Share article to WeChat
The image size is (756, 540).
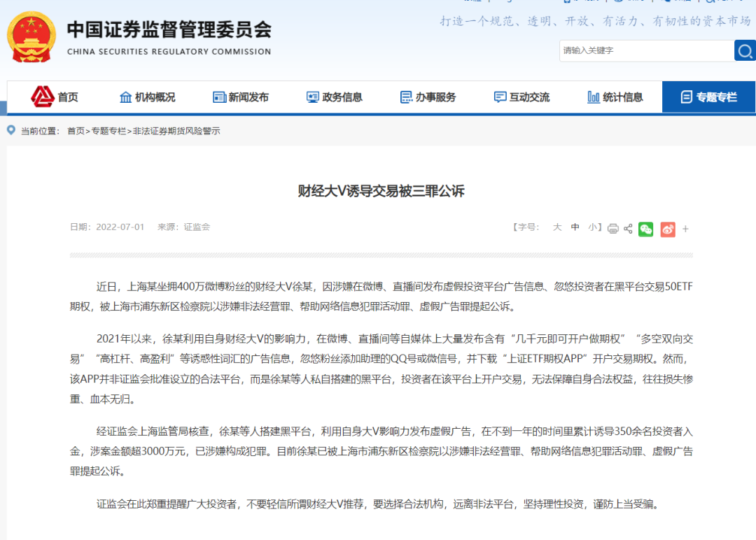tap(645, 229)
